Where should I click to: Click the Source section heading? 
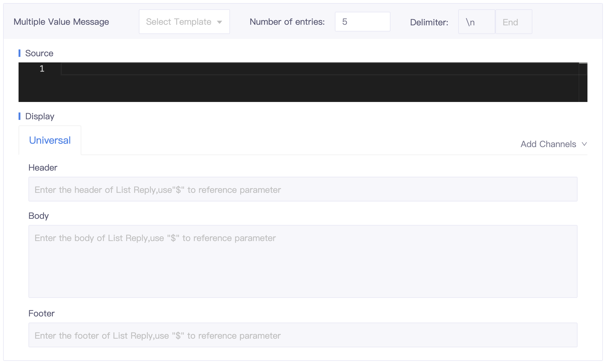pos(39,53)
